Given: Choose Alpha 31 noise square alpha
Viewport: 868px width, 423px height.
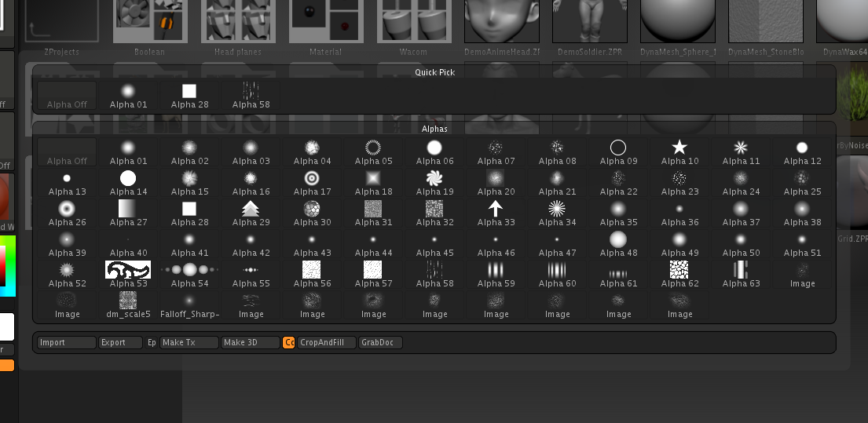Looking at the screenshot, I should [374, 213].
